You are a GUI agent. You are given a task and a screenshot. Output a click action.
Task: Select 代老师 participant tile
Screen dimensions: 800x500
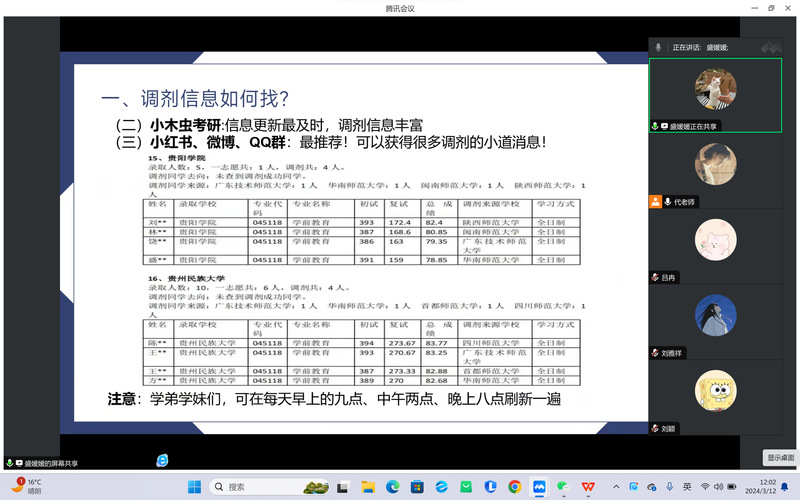click(x=715, y=165)
